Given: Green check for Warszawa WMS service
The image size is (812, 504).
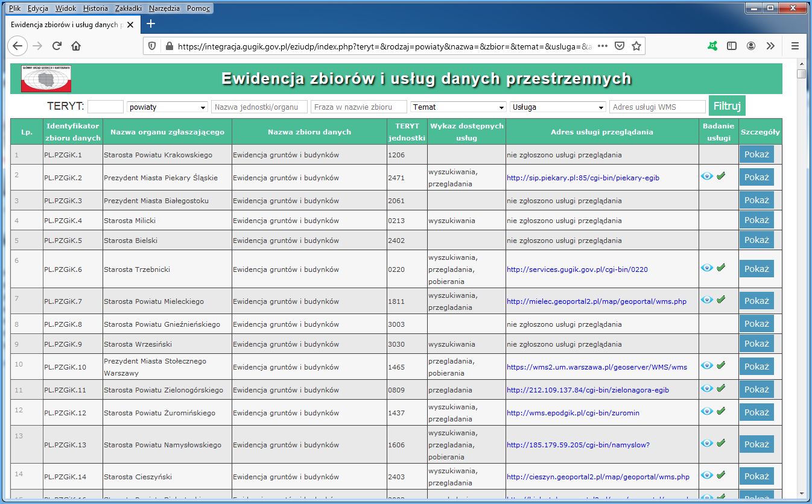Looking at the screenshot, I should click(x=721, y=365).
